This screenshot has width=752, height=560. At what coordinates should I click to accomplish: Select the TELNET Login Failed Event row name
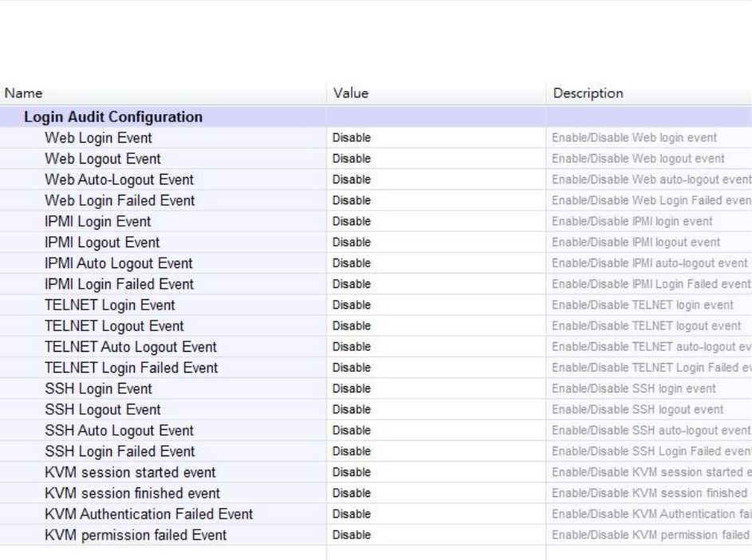(x=132, y=368)
